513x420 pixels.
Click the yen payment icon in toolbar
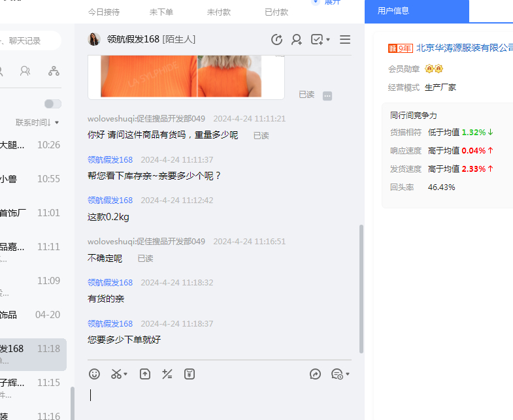coord(190,374)
